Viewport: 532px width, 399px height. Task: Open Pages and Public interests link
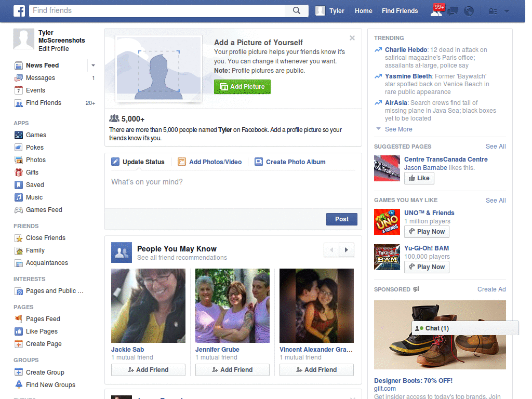(54, 291)
